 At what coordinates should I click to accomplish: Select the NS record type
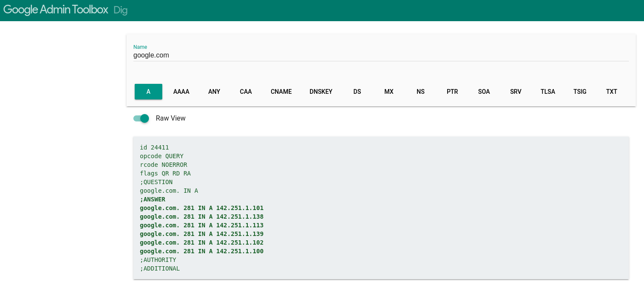(420, 92)
